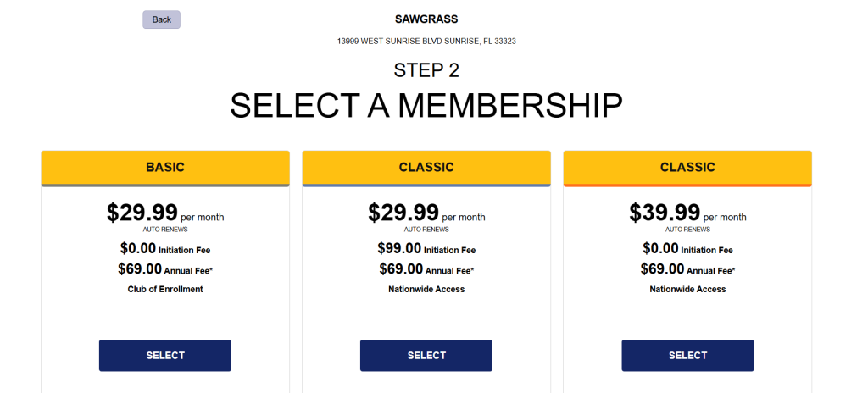Click Auto Renews under the Basic price
The height and width of the screenshot is (393, 868).
[165, 230]
